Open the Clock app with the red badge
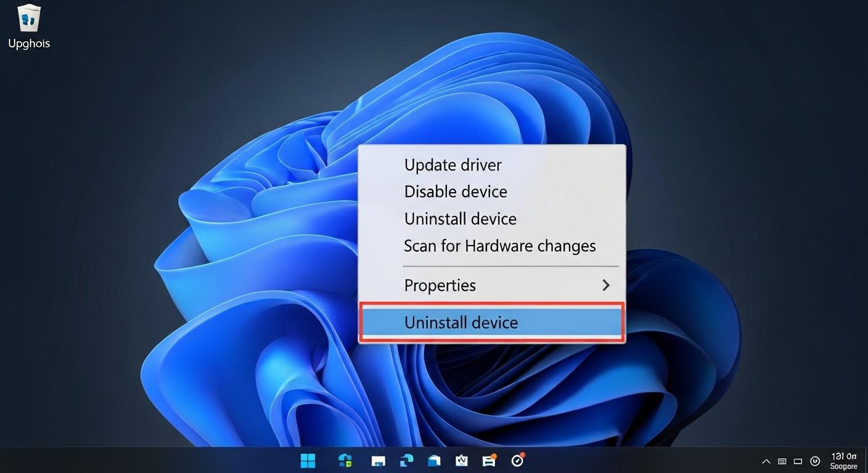This screenshot has width=868, height=473. (x=517, y=460)
